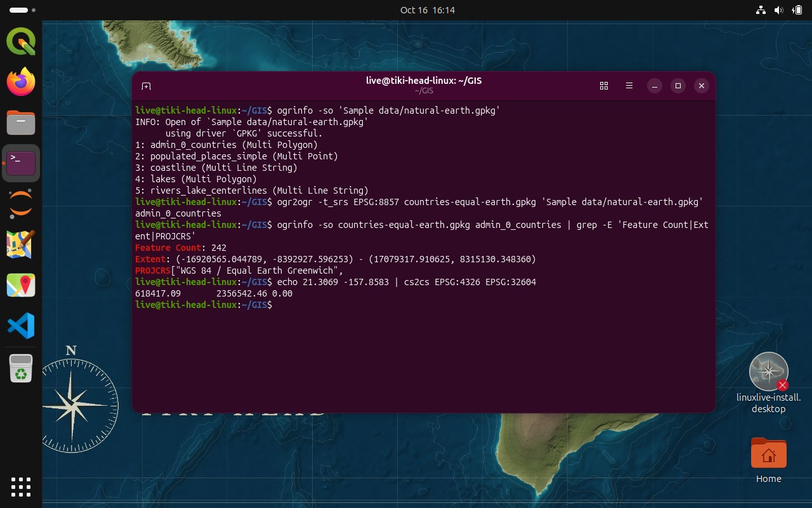Click the empty prompt at bottom
The height and width of the screenshot is (508, 812).
click(204, 305)
